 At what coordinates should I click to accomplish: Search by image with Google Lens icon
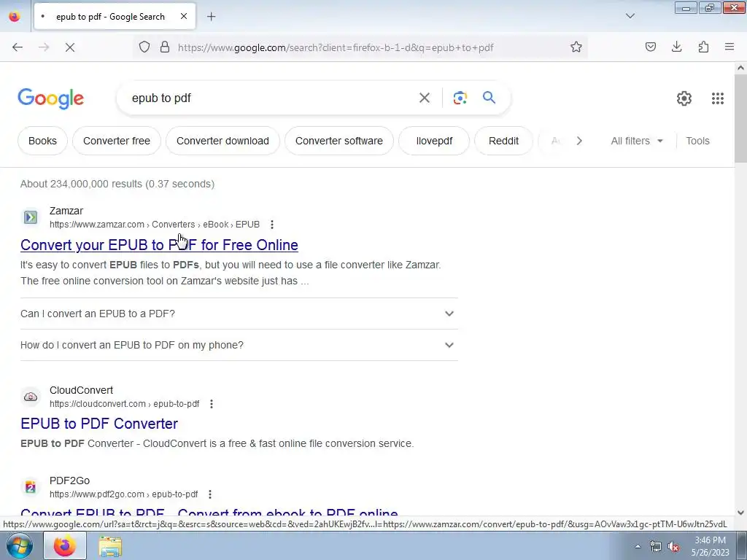click(460, 98)
